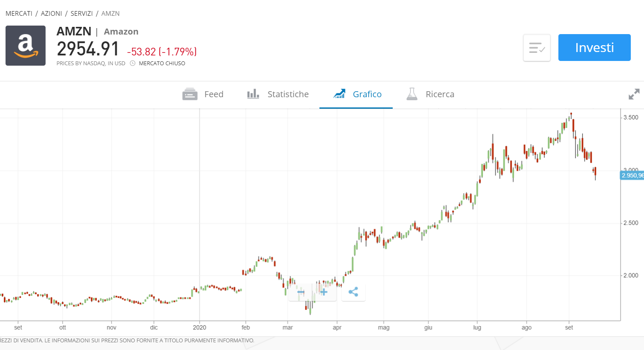Select the bar-chart icon next to Statistiche
Viewport: 644px width, 350px height.
click(253, 94)
